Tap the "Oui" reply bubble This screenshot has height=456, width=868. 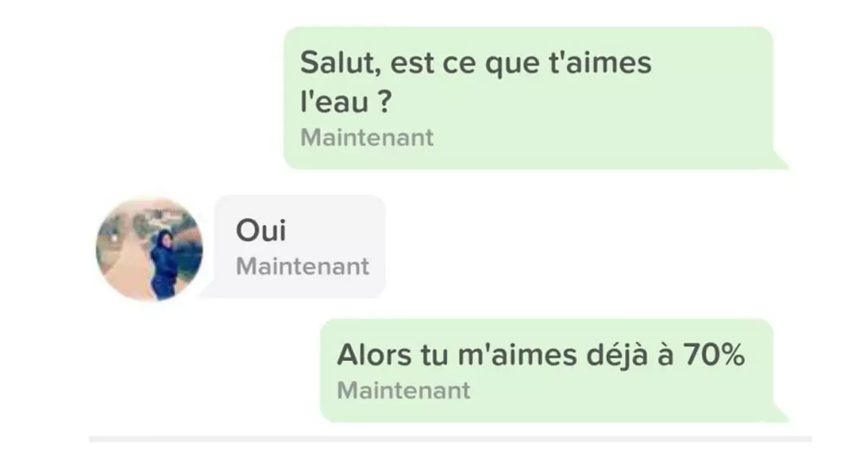point(300,246)
